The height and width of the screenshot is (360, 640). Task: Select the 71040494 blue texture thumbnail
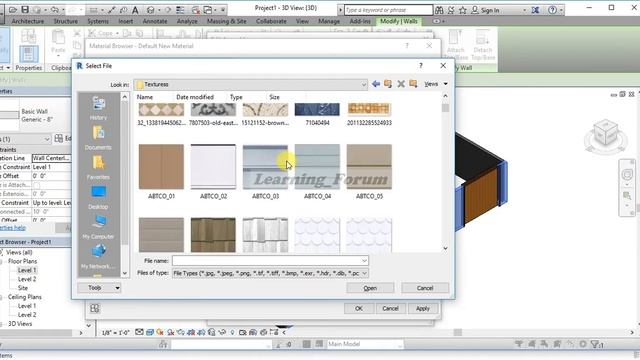coord(317,109)
